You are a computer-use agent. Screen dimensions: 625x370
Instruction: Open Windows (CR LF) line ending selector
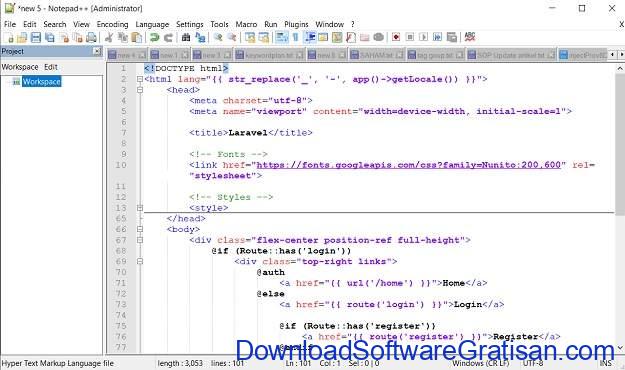click(x=480, y=364)
